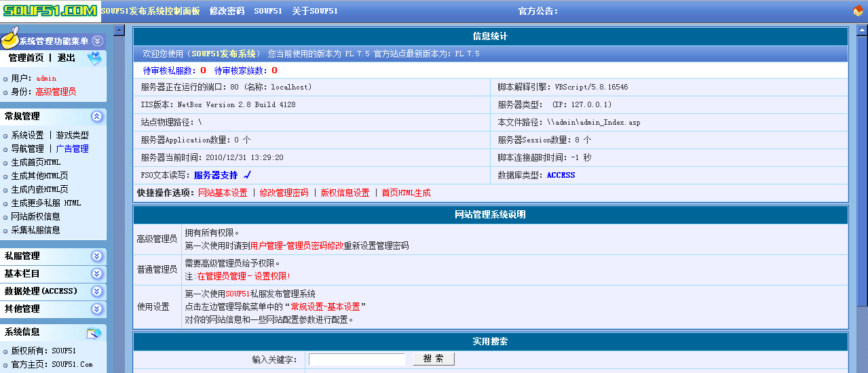The image size is (868, 373).
Task: Expand the 数据处理(ACCESS) section
Action: pos(97,292)
